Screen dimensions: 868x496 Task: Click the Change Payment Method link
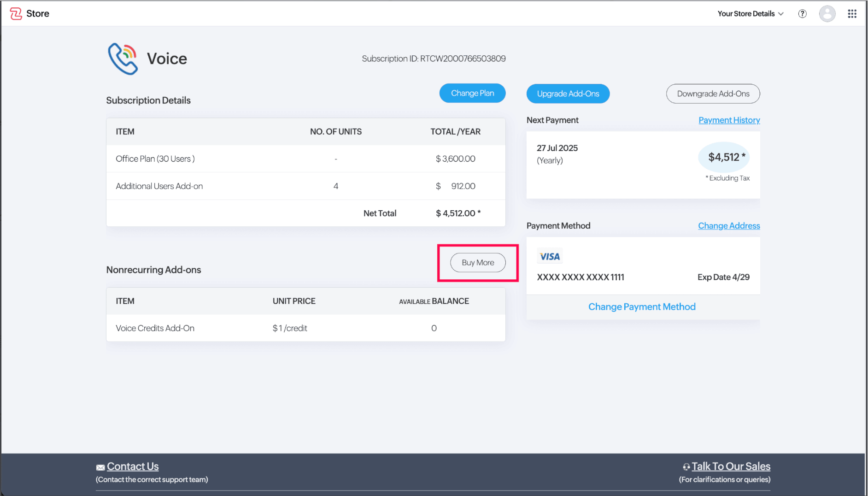click(642, 307)
